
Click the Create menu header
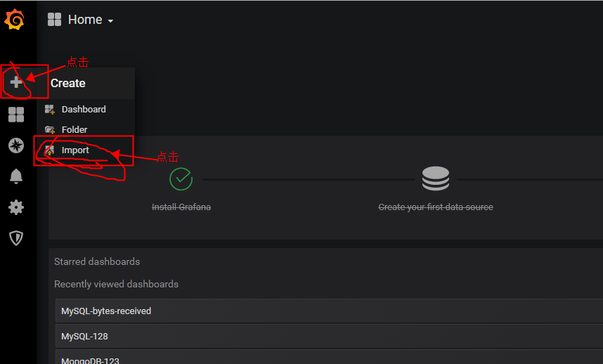click(68, 83)
